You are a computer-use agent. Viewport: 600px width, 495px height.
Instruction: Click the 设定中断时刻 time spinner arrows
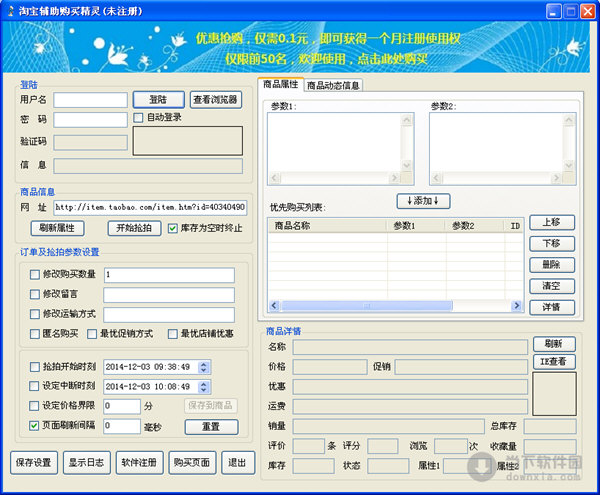205,386
